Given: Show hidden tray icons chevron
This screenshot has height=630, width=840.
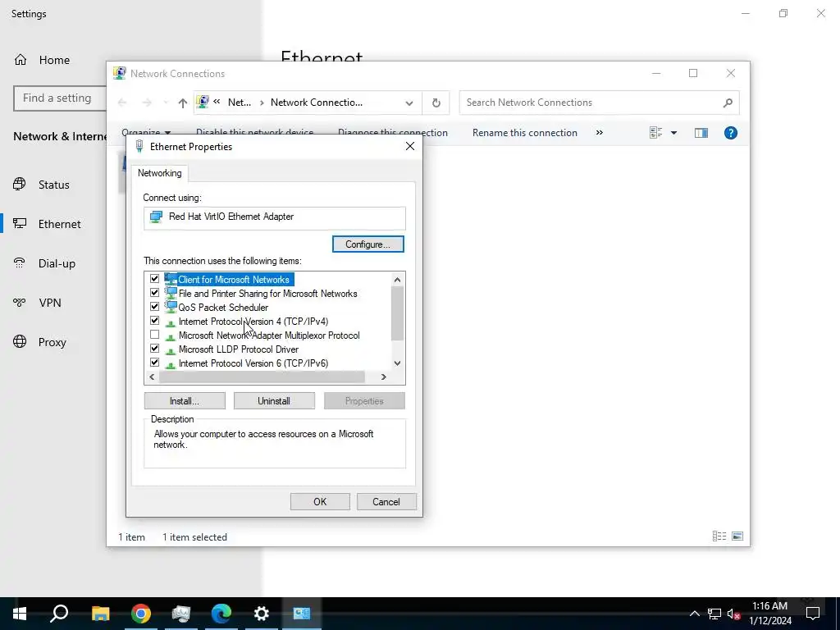Looking at the screenshot, I should click(x=694, y=614).
